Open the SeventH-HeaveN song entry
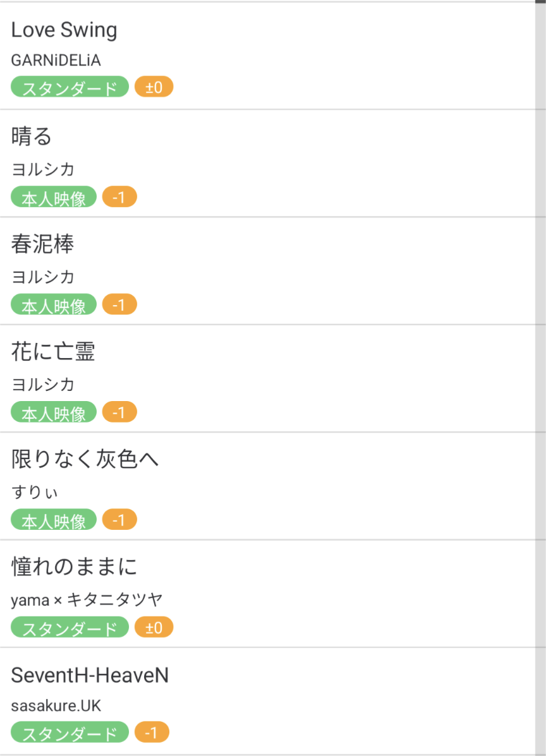The image size is (546, 756). pos(90,675)
